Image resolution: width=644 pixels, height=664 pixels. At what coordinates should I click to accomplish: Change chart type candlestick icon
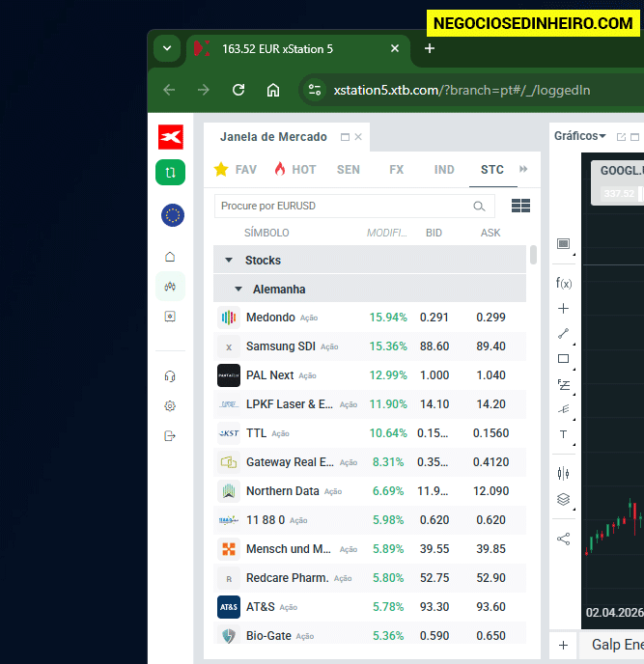(x=564, y=474)
